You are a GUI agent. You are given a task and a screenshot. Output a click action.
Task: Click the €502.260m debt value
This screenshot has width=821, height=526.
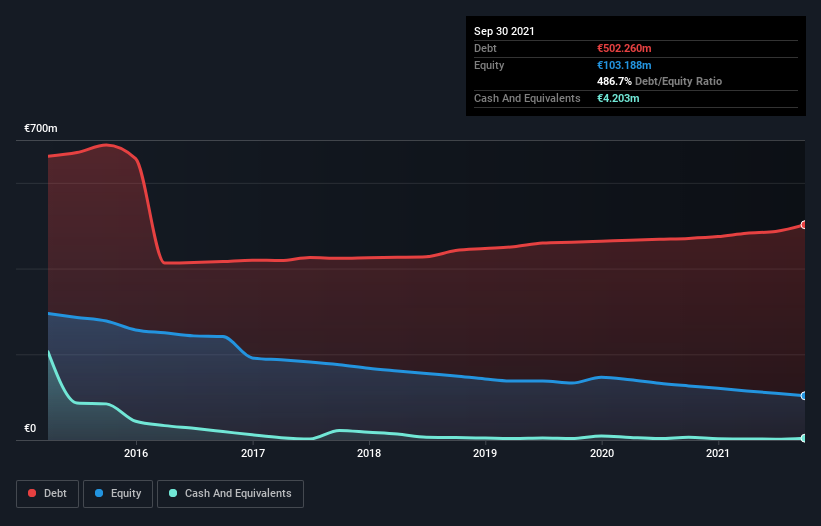624,48
